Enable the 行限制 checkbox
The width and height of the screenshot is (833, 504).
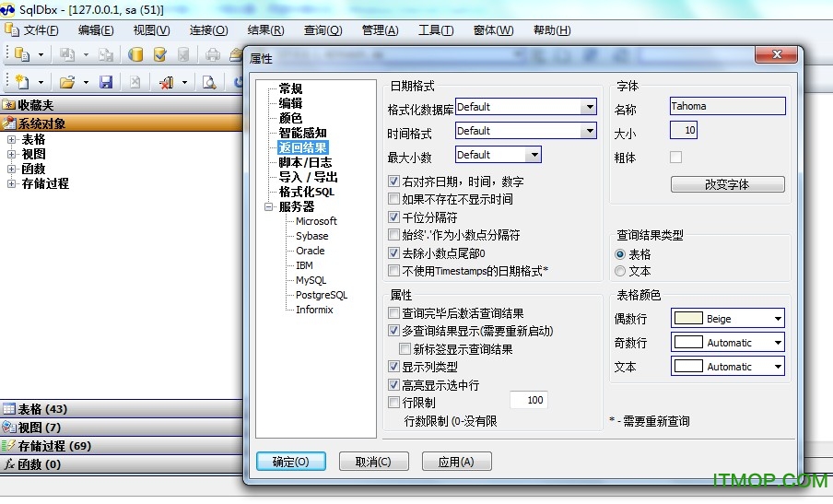(x=393, y=402)
